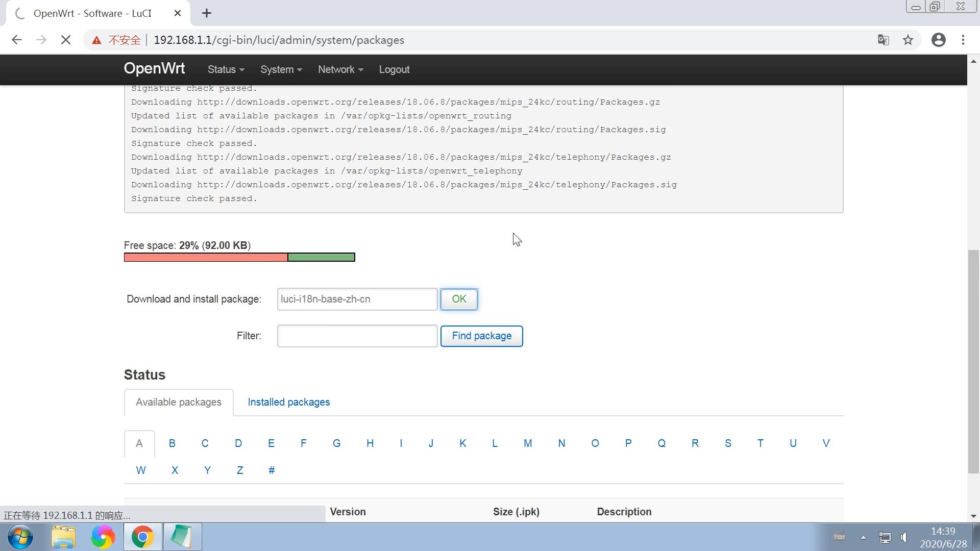
Task: Expand the System dropdown menu
Action: [281, 69]
